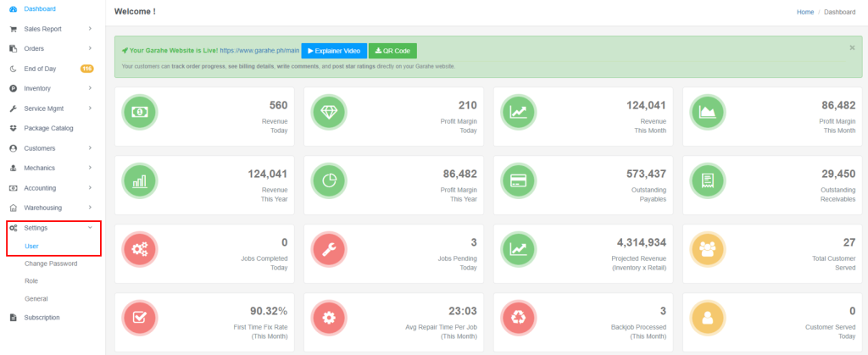The width and height of the screenshot is (868, 355).
Task: Expand the Accounting sidebar menu
Action: 49,188
